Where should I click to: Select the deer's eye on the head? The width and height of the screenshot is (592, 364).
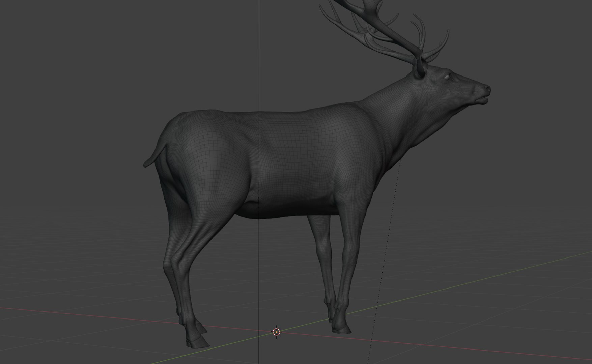[447, 78]
